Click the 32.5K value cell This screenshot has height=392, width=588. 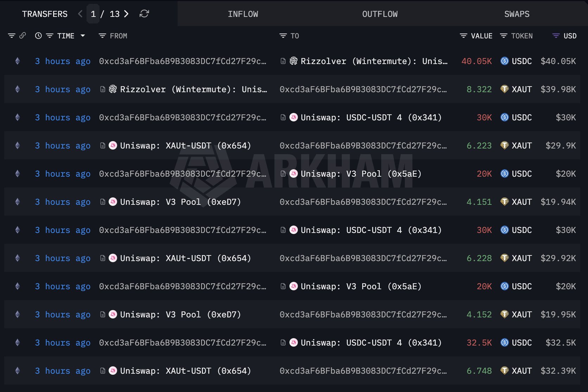coord(479,343)
